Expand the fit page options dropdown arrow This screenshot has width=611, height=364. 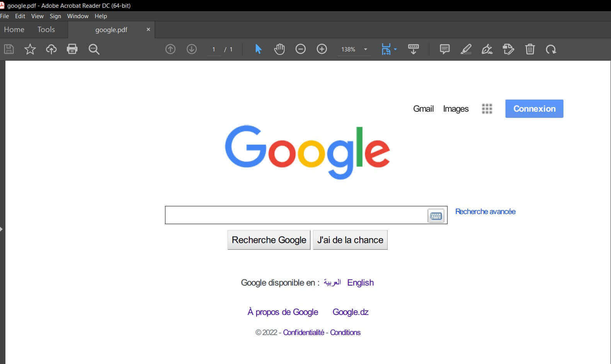tap(395, 49)
